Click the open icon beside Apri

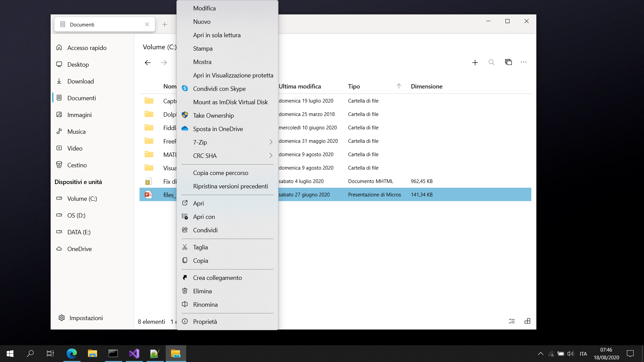pyautogui.click(x=185, y=203)
